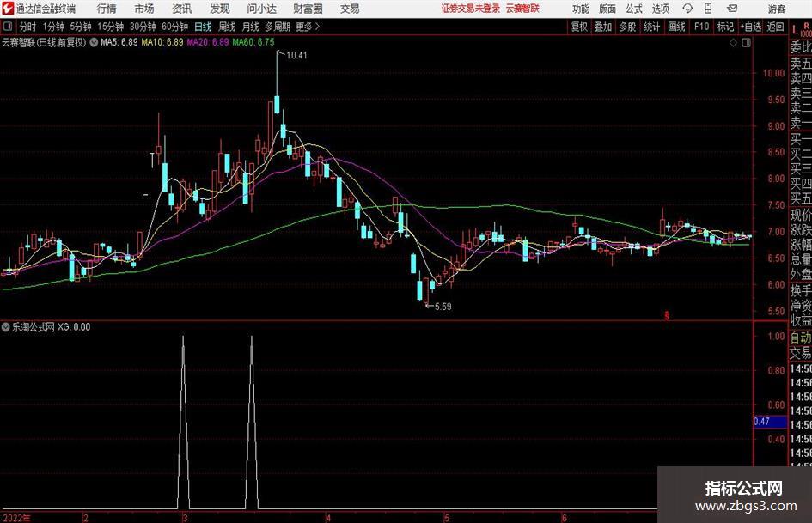812x523 pixels.
Task: Open the 市场 menu
Action: pos(144,9)
